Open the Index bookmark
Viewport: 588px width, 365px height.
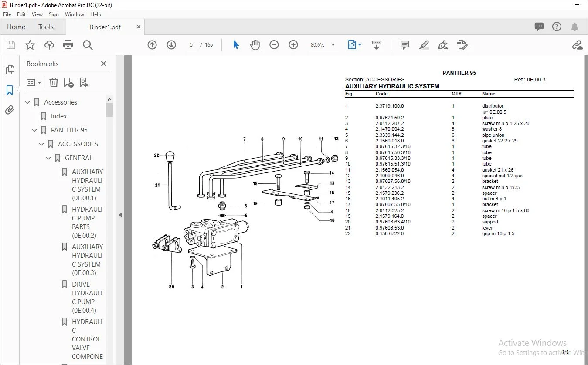point(59,116)
